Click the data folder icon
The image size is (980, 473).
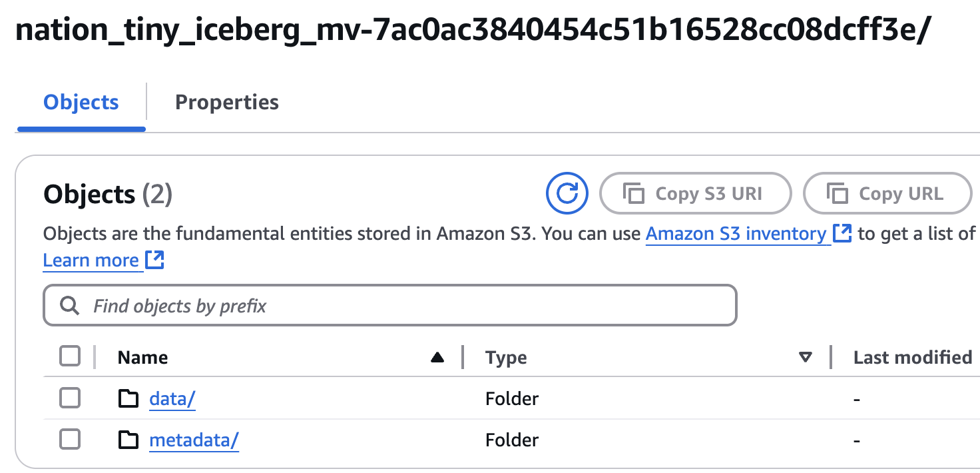tap(128, 399)
